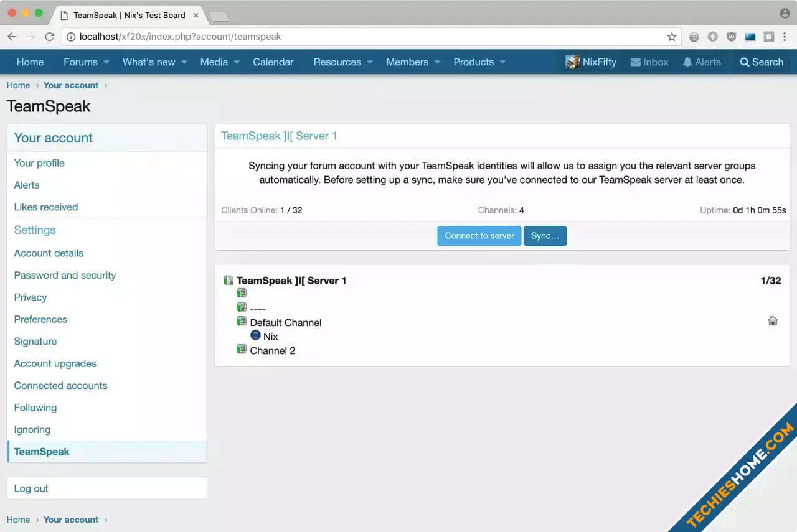
Task: Open Members in the navigation bar
Action: [x=407, y=62]
